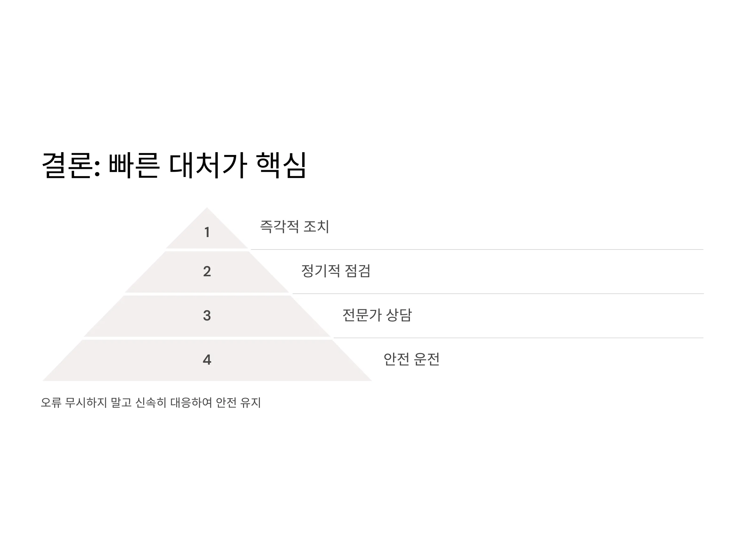Click the word '대처가' in the title
This screenshot has height=560, width=747.
click(x=208, y=166)
